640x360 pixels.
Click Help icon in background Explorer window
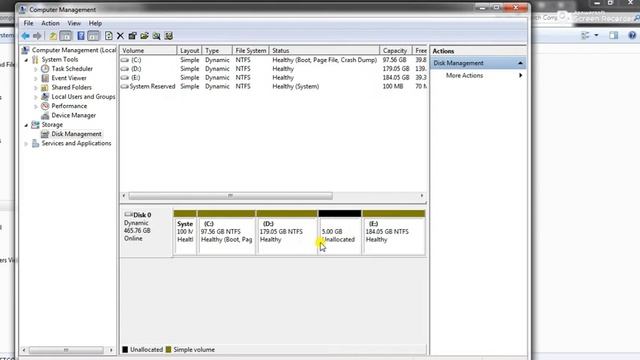point(632,36)
